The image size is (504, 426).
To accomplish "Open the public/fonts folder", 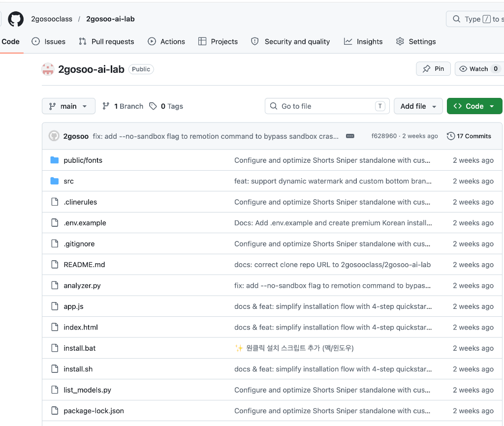I will [x=83, y=160].
